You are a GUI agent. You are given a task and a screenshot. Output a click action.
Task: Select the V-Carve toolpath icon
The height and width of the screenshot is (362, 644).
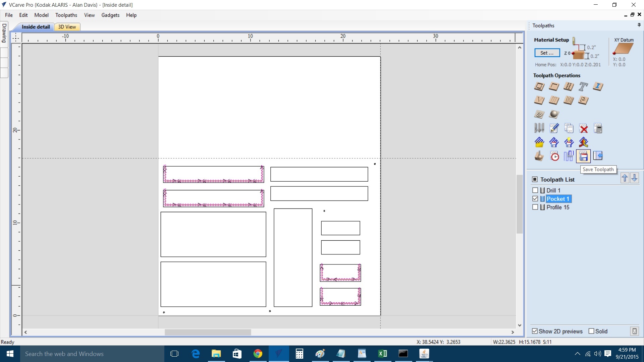coord(539,100)
